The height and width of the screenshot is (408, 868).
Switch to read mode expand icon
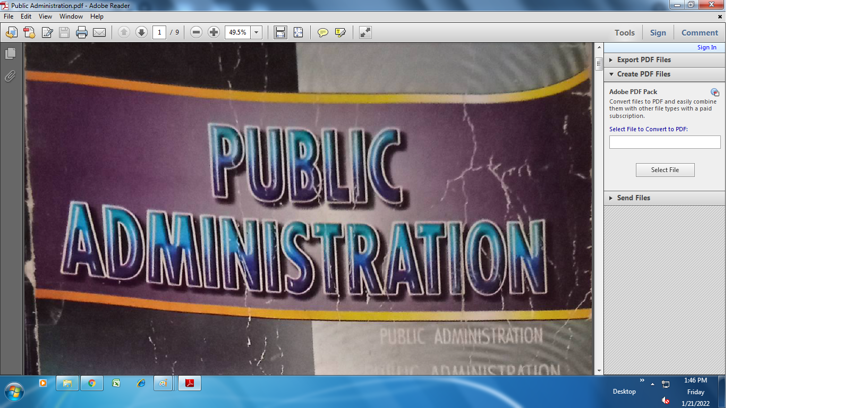point(365,32)
